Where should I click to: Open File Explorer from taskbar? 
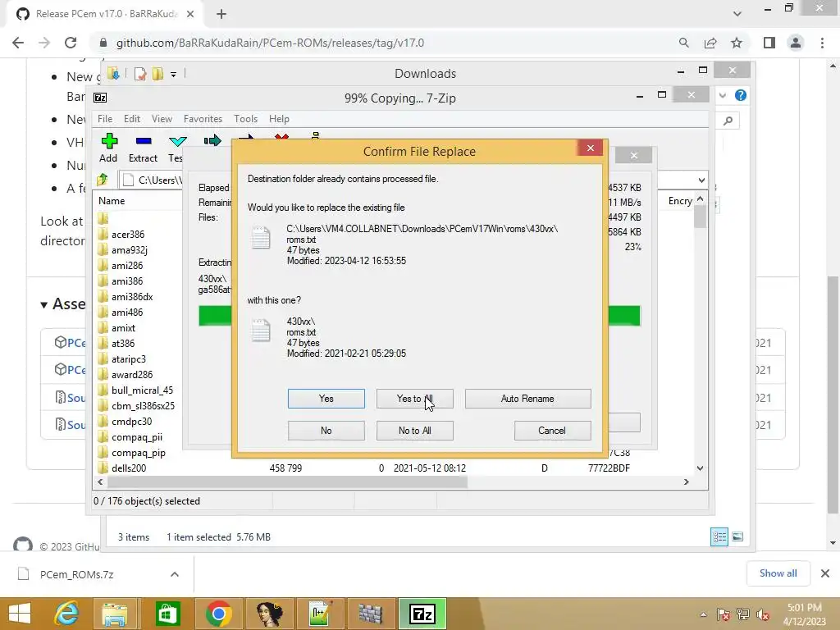(115, 614)
